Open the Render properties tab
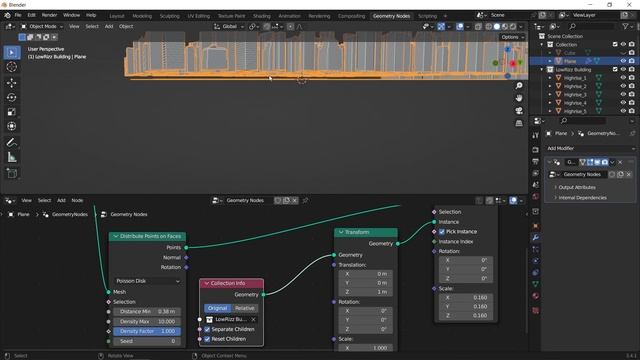The height and width of the screenshot is (360, 640). tap(536, 150)
